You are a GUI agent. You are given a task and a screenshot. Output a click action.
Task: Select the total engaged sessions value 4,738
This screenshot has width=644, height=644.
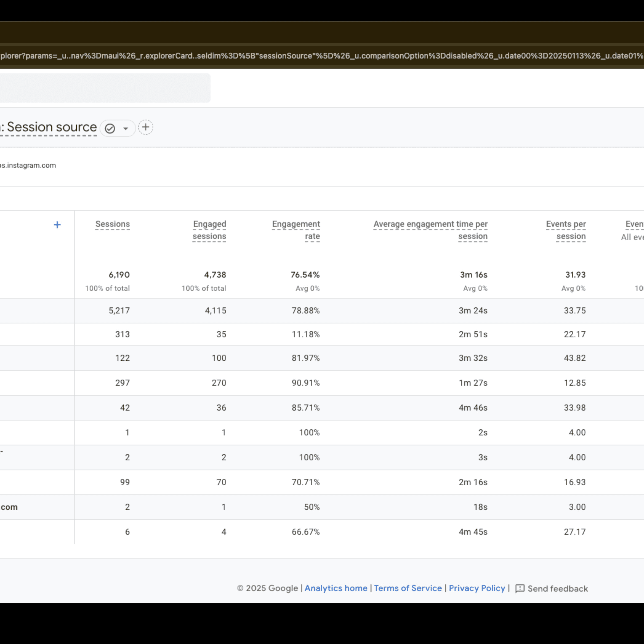215,275
